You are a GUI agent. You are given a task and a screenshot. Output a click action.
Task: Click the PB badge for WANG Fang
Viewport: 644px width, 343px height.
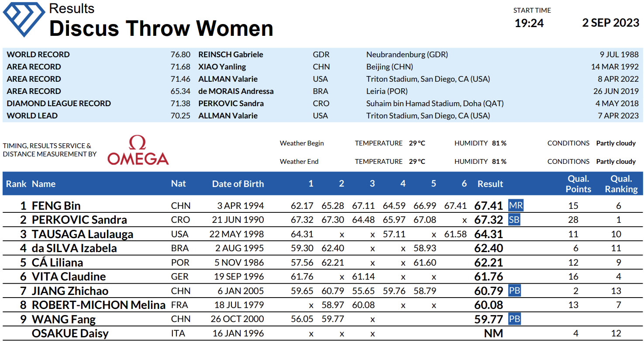point(515,319)
